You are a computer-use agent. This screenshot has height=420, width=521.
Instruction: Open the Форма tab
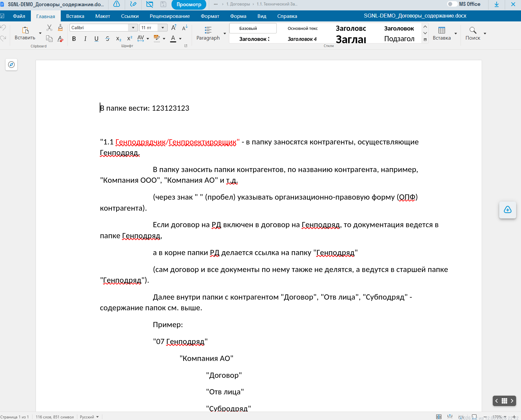tap(238, 16)
